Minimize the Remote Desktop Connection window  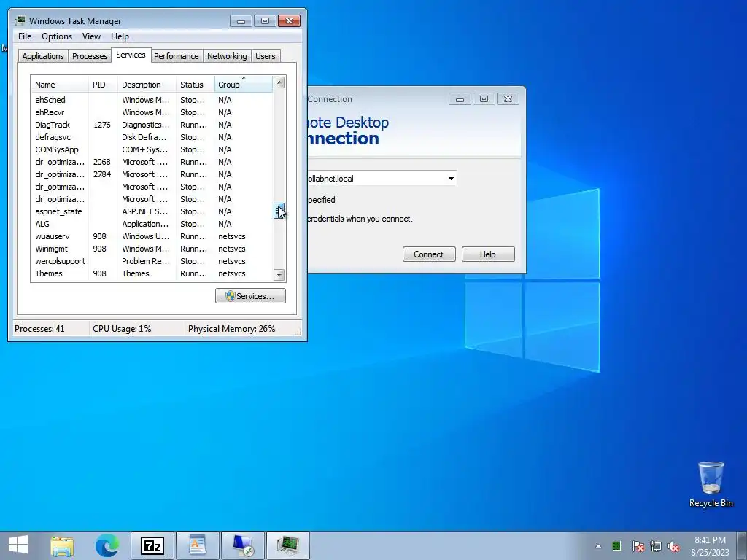point(460,99)
